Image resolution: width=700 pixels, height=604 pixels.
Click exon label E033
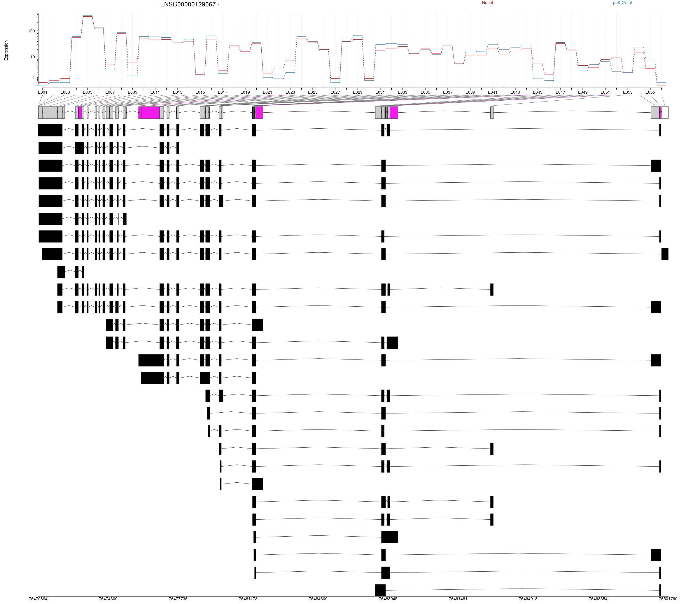pyautogui.click(x=403, y=92)
